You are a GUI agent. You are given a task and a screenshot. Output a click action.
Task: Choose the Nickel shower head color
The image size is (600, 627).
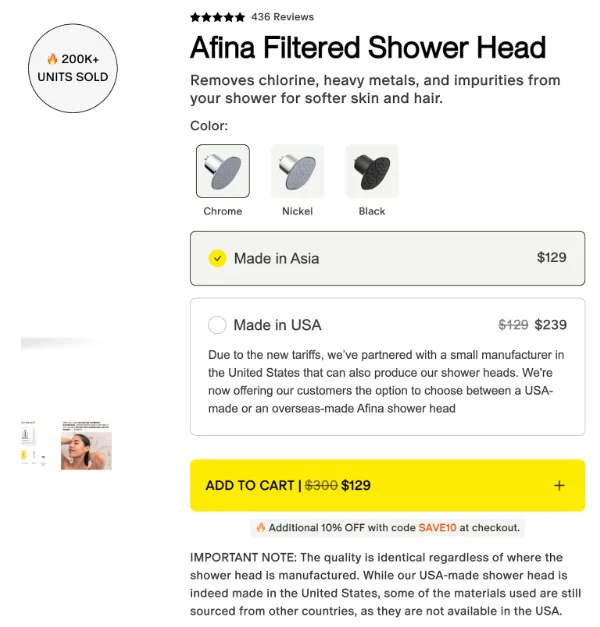(x=297, y=171)
